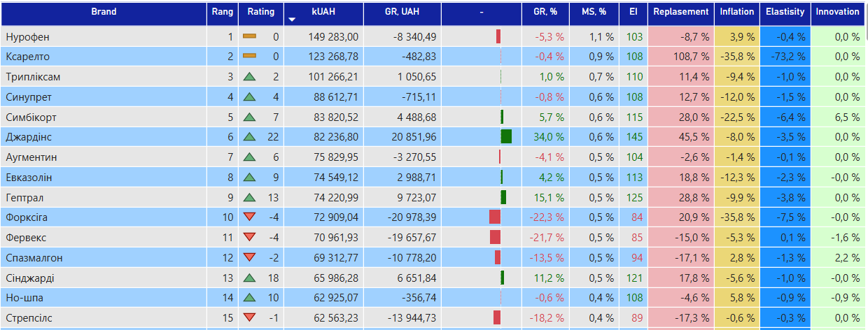Click the red down arrow for Спазмалгон
868x330 pixels.
pyautogui.click(x=249, y=258)
